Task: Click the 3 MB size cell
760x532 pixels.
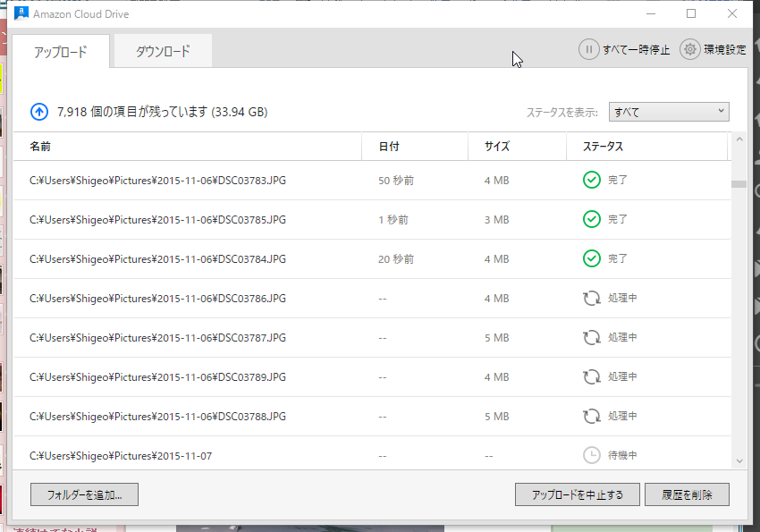Action: click(496, 220)
